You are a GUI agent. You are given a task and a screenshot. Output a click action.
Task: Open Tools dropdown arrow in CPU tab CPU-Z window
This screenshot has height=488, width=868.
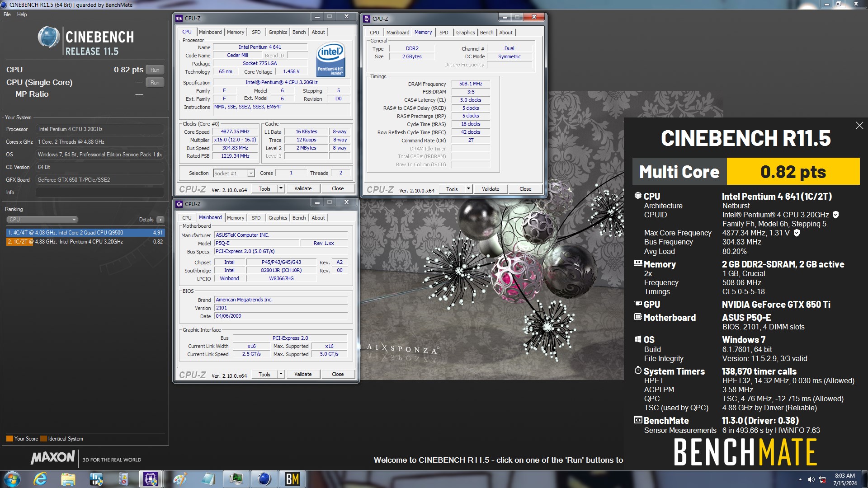coord(281,188)
